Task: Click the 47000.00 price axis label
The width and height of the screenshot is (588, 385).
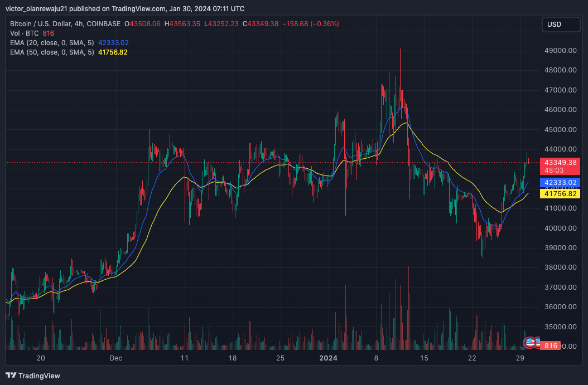Action: click(560, 90)
